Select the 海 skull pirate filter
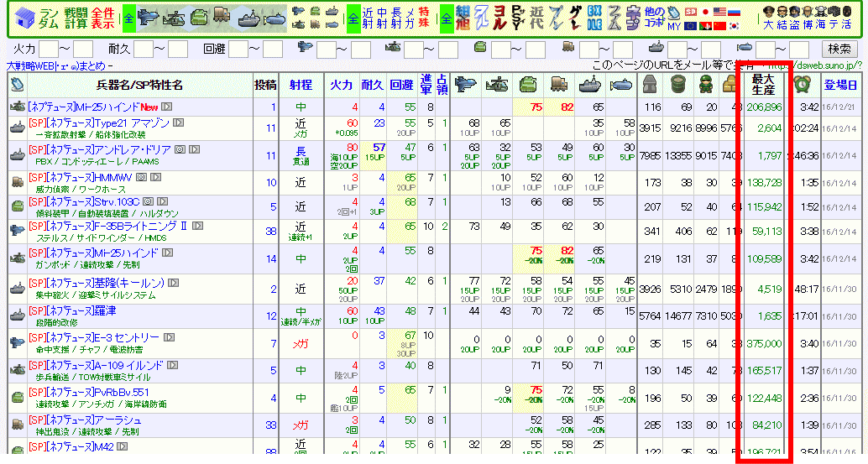 819,18
